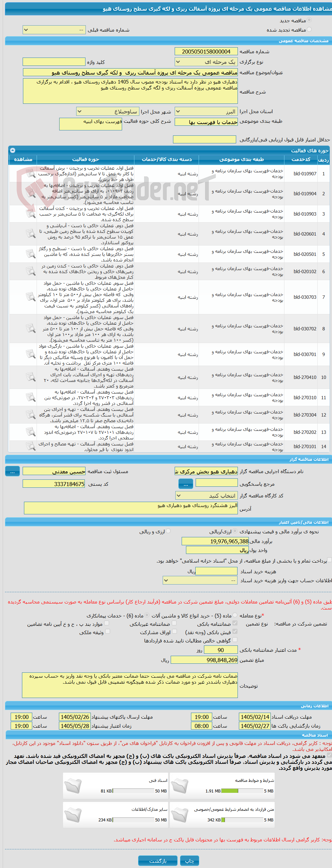332x868 pixels.
Task: Choose ماده (6) خدمات پیمانکاری radio
Action: (147, 615)
